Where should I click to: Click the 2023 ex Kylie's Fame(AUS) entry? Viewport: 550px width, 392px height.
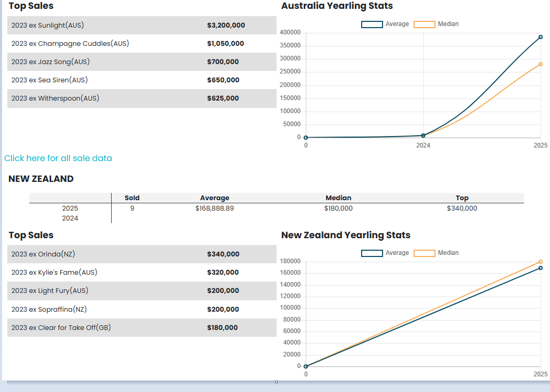54,272
